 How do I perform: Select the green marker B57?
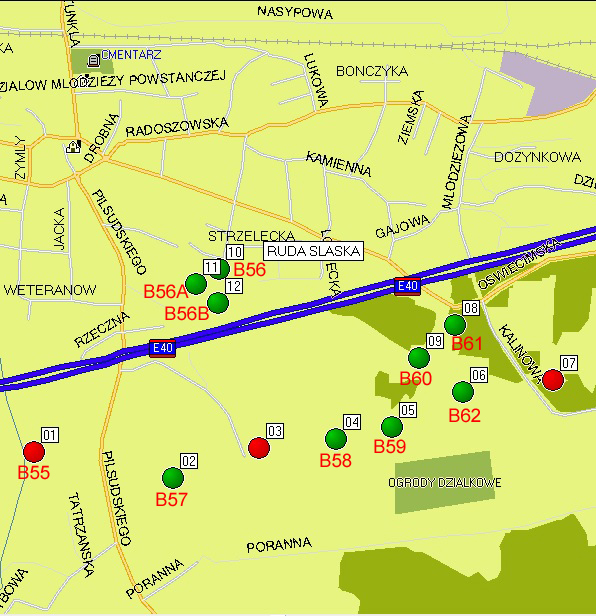pos(173,478)
